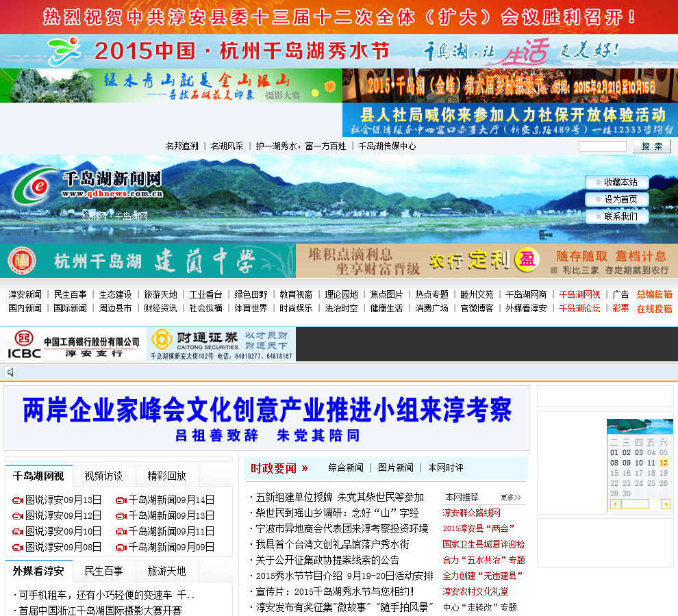Open article 关于公开征集政协提案线索的公告
678x616 pixels.
click(327, 561)
